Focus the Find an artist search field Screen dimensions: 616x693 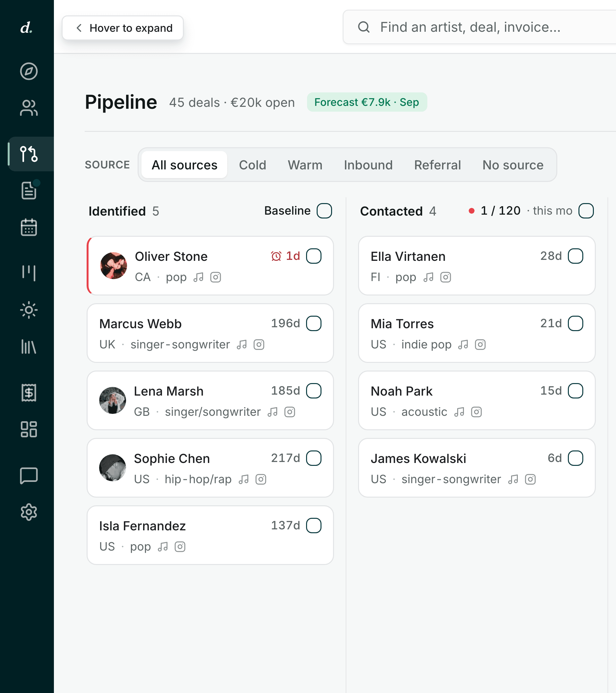pyautogui.click(x=480, y=27)
